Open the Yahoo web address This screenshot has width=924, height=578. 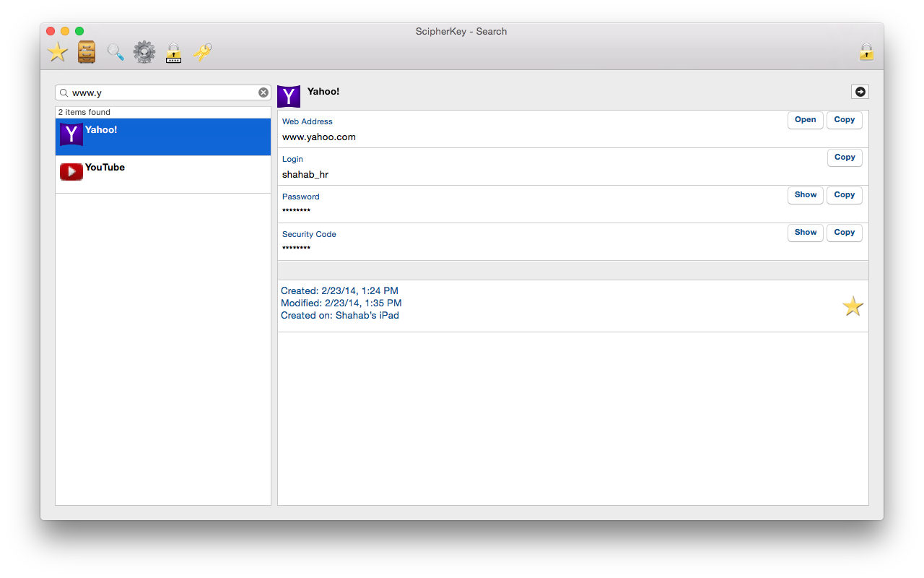pyautogui.click(x=805, y=120)
